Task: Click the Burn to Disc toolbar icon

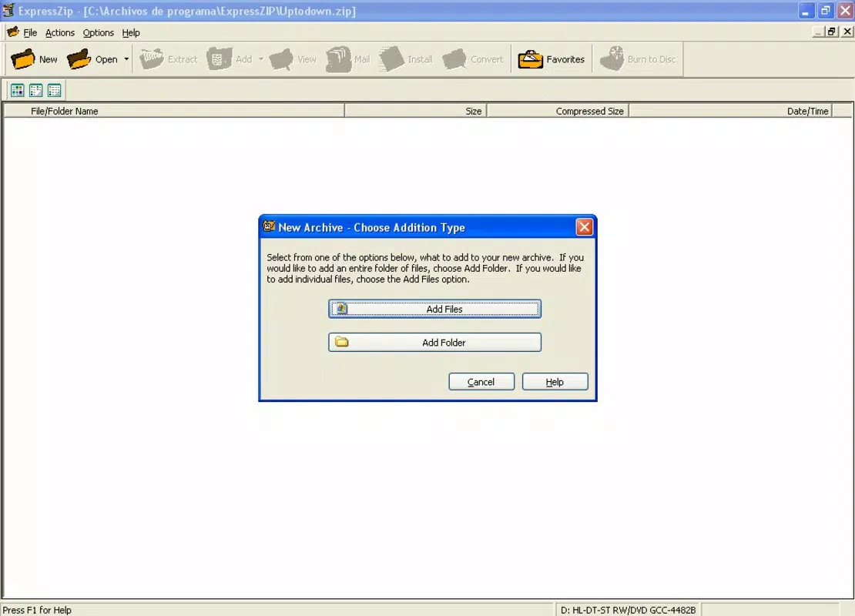Action: 612,59
